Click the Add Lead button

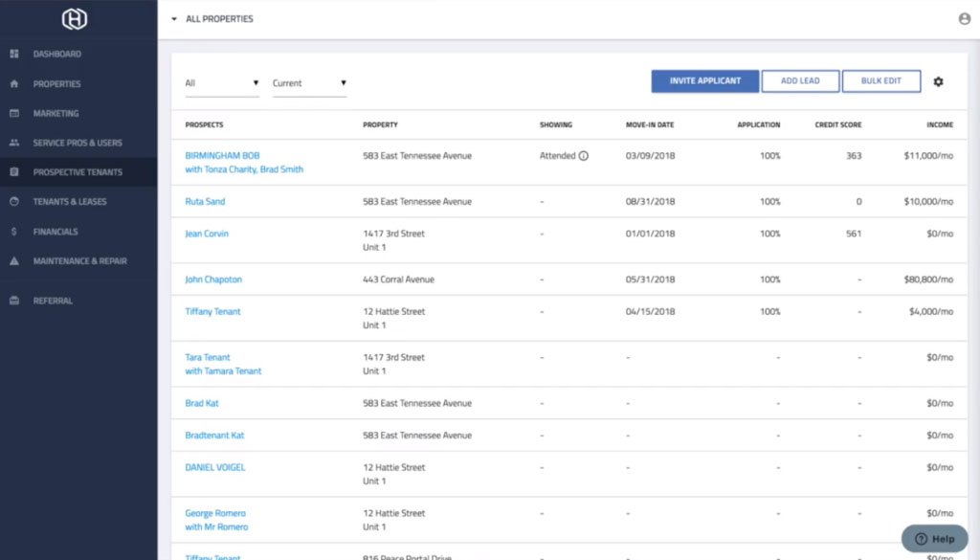[800, 81]
